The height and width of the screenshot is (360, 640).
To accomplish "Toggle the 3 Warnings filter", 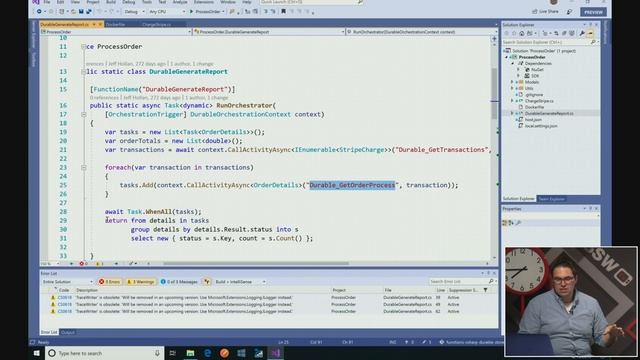I will [x=140, y=282].
